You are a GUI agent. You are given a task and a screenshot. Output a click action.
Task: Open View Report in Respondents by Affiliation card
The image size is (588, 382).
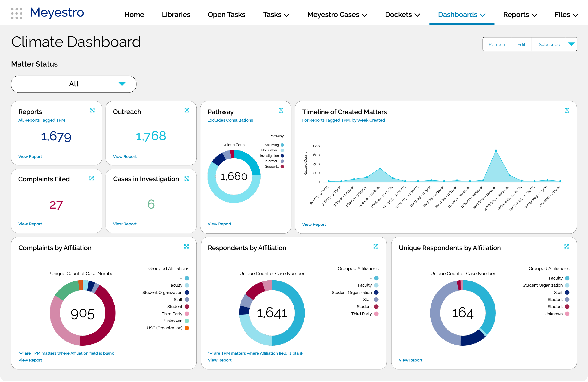[220, 360]
